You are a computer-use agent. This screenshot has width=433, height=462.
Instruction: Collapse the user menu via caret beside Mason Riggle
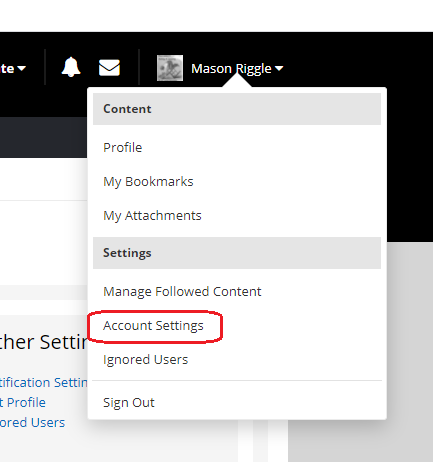(279, 68)
